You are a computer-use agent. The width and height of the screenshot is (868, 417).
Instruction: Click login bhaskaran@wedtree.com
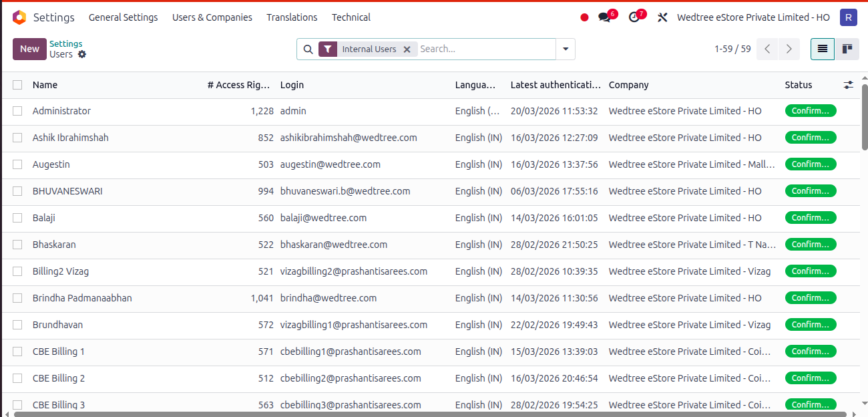pos(334,245)
